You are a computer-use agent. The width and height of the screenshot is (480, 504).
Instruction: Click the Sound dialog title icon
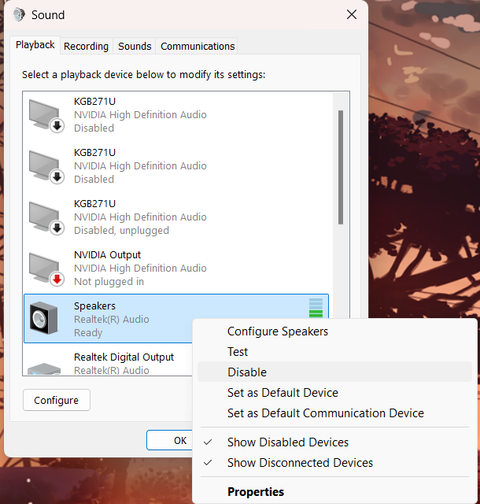[19, 15]
